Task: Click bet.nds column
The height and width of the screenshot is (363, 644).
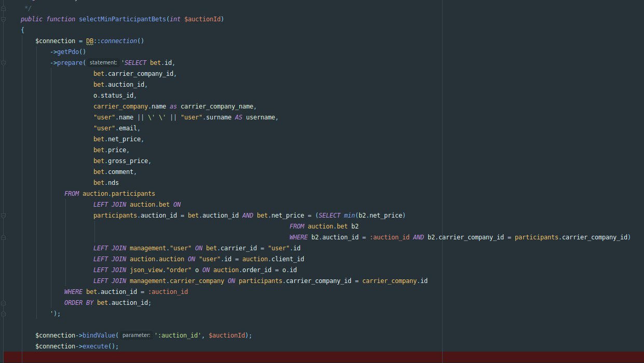Action: coord(106,182)
